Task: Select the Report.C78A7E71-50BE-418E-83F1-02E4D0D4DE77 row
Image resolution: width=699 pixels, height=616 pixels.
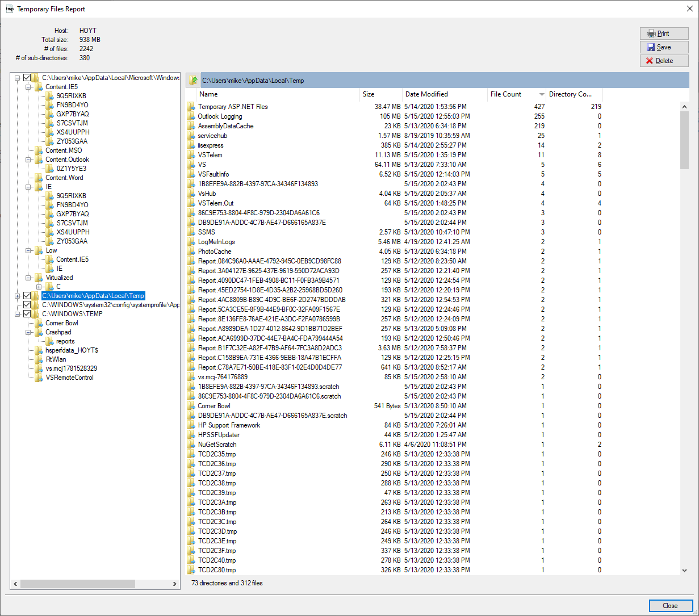Action: coord(394,367)
